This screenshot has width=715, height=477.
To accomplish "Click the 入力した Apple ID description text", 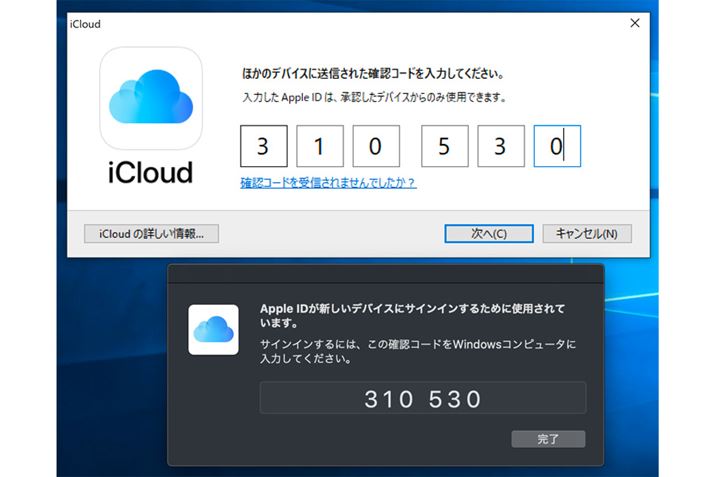I will [x=373, y=98].
